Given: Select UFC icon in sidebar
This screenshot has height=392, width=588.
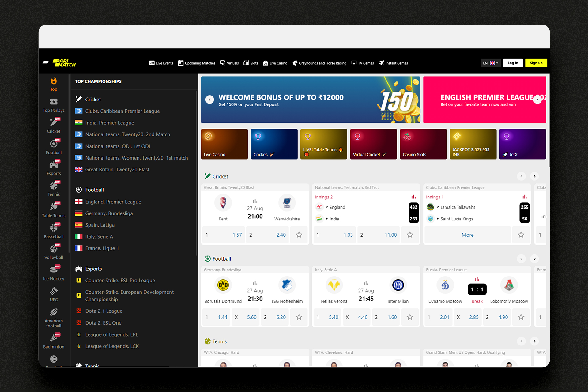Looking at the screenshot, I should [54, 294].
